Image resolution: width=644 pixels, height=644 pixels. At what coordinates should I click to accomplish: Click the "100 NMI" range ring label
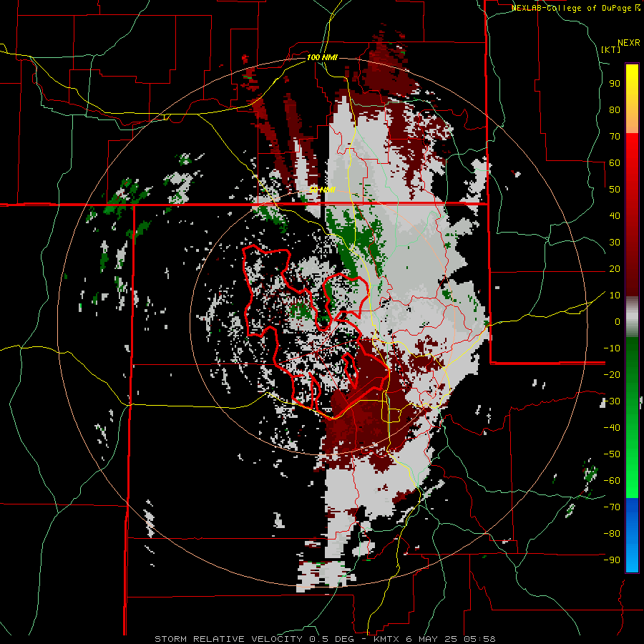pyautogui.click(x=322, y=57)
